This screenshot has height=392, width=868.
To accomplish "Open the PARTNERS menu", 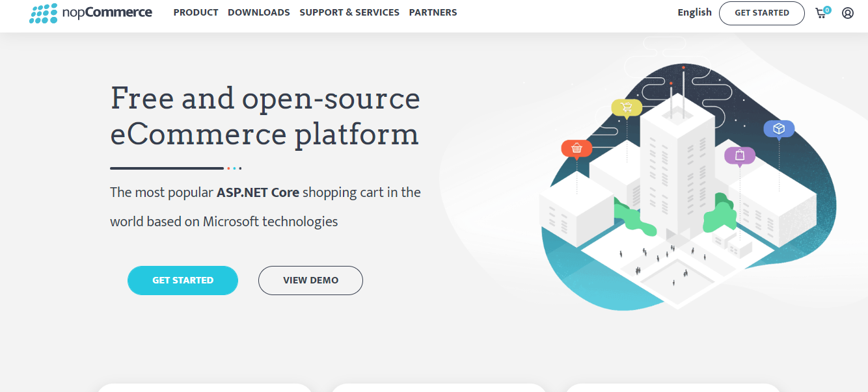I will [433, 12].
